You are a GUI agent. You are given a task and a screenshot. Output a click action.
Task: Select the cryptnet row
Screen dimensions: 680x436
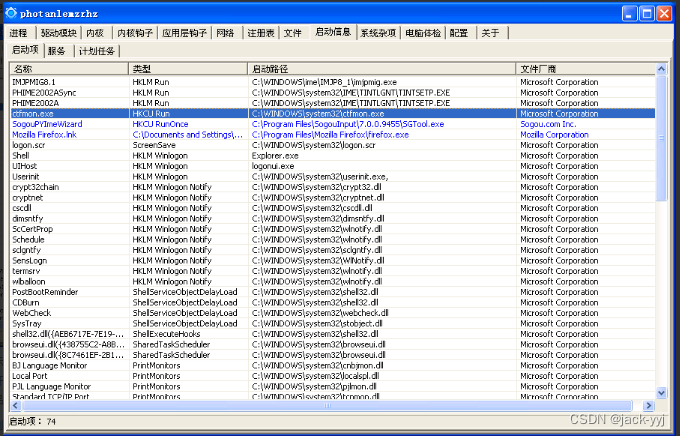333,197
